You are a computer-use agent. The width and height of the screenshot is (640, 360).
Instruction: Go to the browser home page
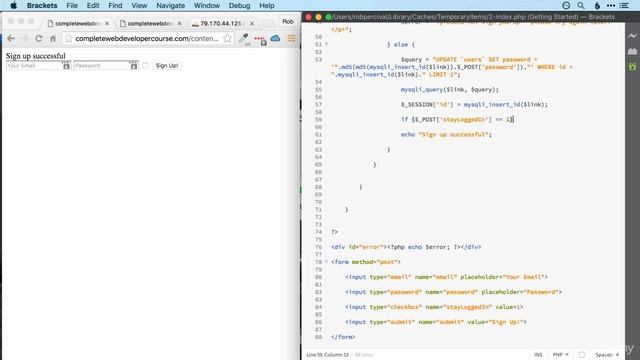(x=53, y=38)
